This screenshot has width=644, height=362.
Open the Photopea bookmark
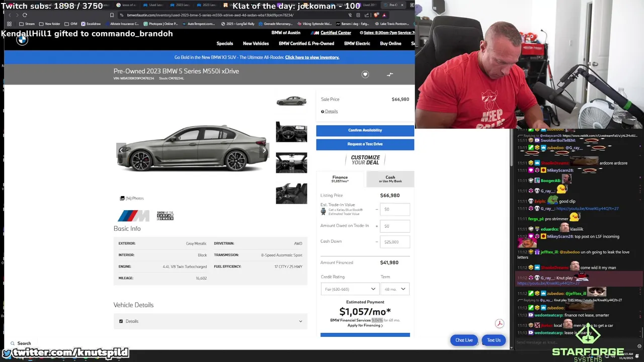[160, 24]
